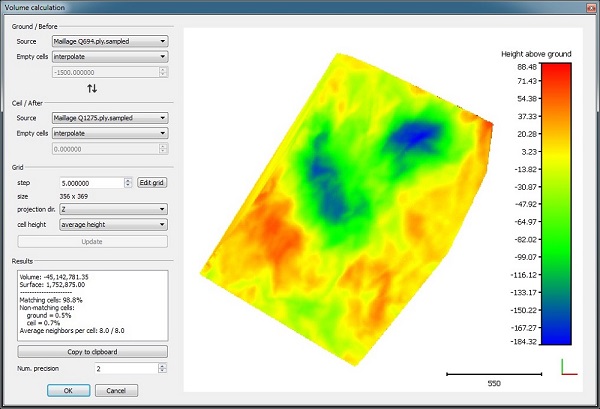This screenshot has width=600, height=409.
Task: Click the Edit grid button
Action: 152,183
